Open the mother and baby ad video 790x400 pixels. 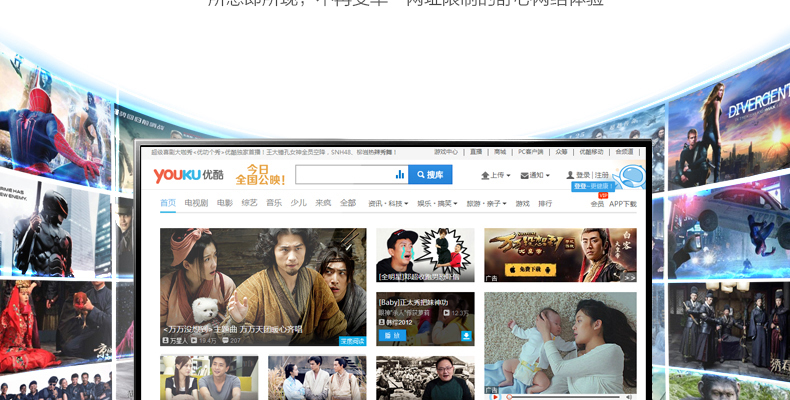(x=560, y=343)
